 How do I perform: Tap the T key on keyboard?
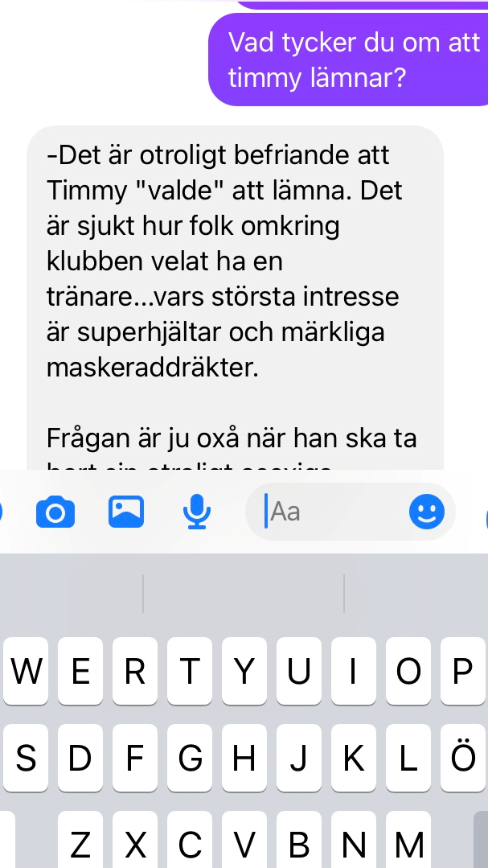[x=190, y=671]
